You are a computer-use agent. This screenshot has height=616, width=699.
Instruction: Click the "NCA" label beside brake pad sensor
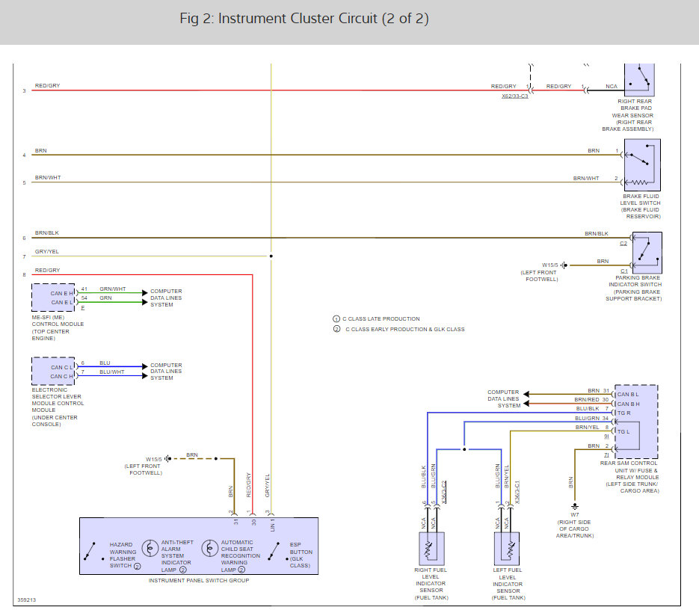tap(612, 87)
